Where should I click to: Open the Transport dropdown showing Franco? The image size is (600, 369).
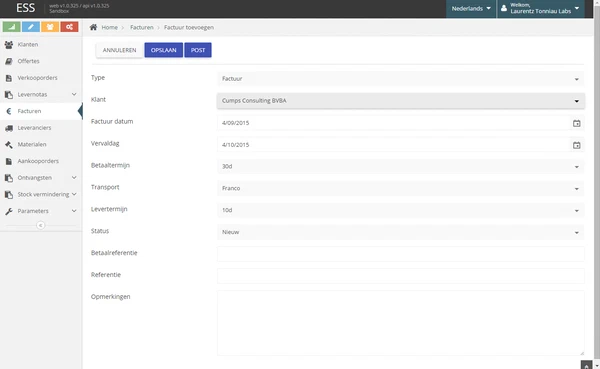400,188
